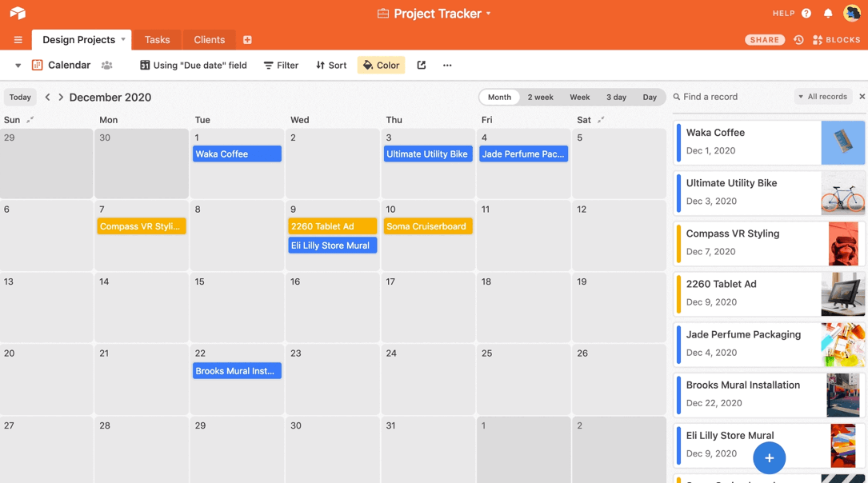Open revision history clock icon
Image resolution: width=868 pixels, height=483 pixels.
(x=798, y=40)
